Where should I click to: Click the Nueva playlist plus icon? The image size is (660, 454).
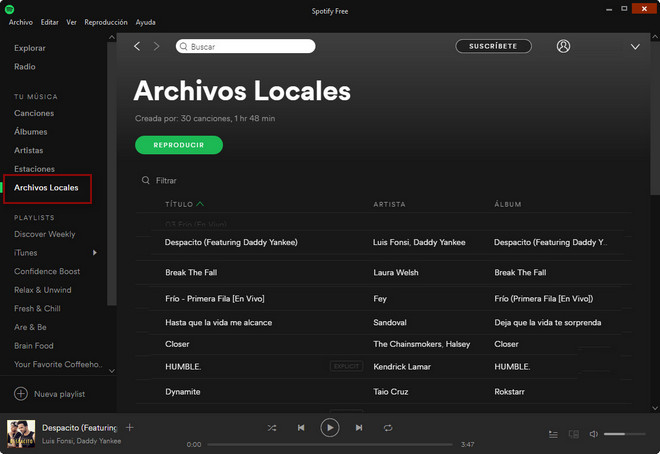point(21,394)
